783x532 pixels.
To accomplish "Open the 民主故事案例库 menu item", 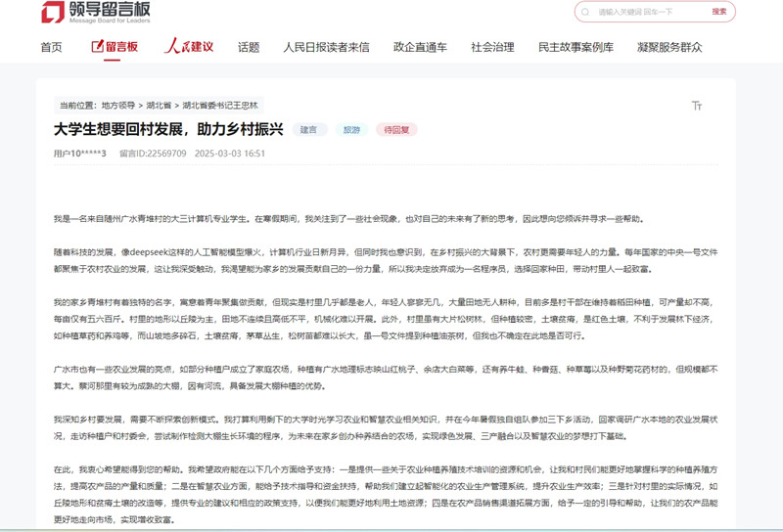I will (576, 47).
